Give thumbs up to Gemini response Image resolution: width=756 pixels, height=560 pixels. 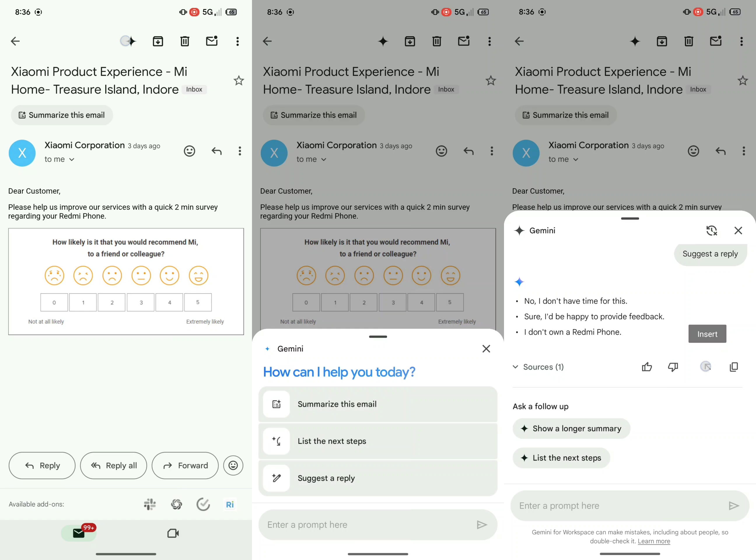pos(647,367)
